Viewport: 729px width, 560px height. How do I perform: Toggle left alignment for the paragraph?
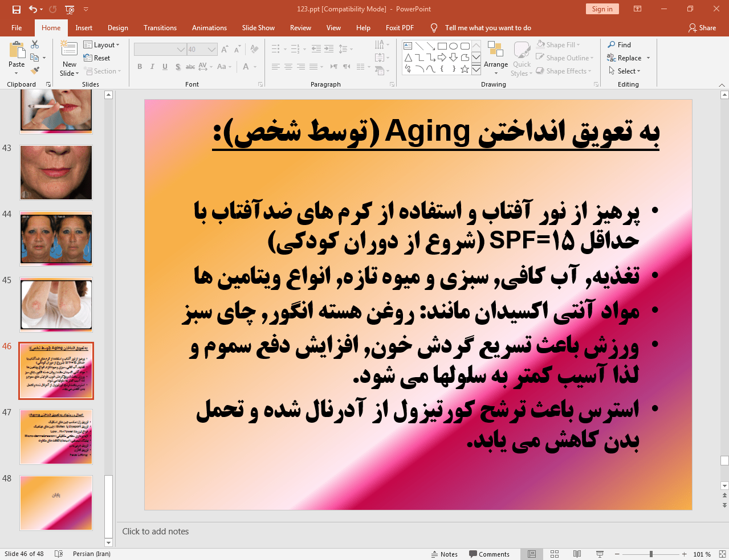pos(276,67)
